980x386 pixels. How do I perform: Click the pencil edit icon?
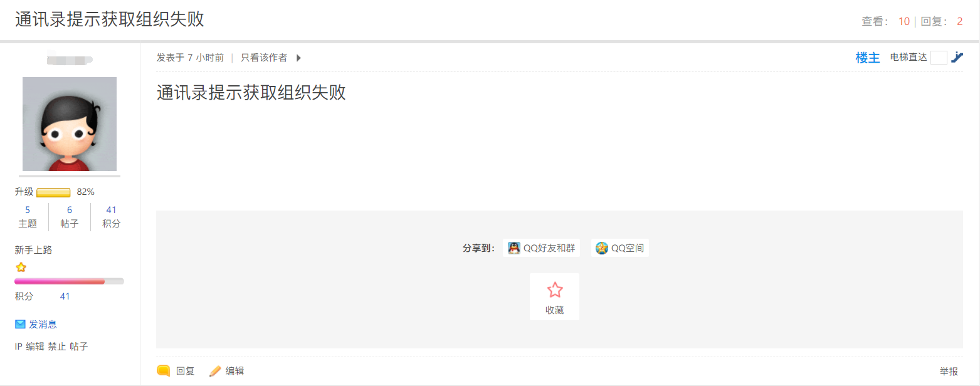pyautogui.click(x=215, y=370)
